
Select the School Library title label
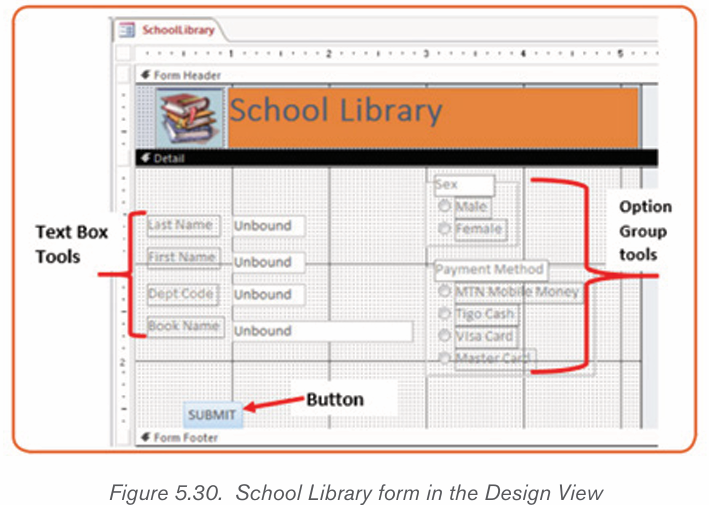(433, 118)
